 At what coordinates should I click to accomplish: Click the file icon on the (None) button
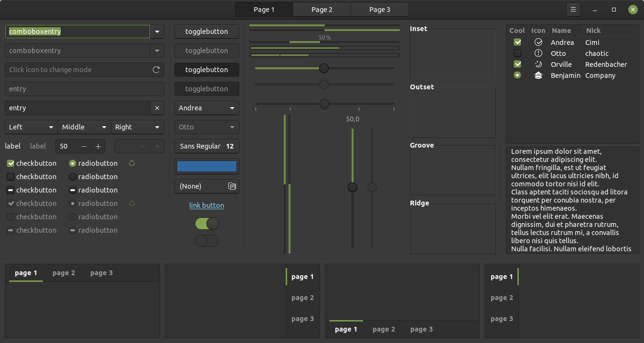coord(232,186)
